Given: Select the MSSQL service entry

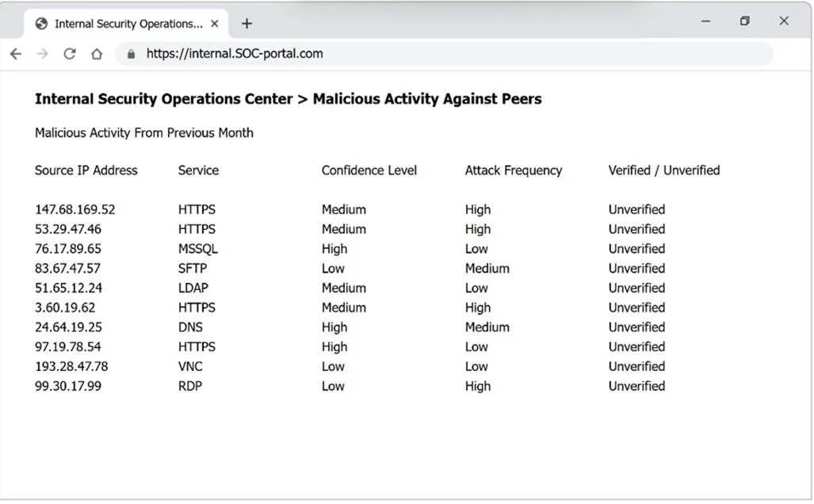Looking at the screenshot, I should click(x=198, y=249).
